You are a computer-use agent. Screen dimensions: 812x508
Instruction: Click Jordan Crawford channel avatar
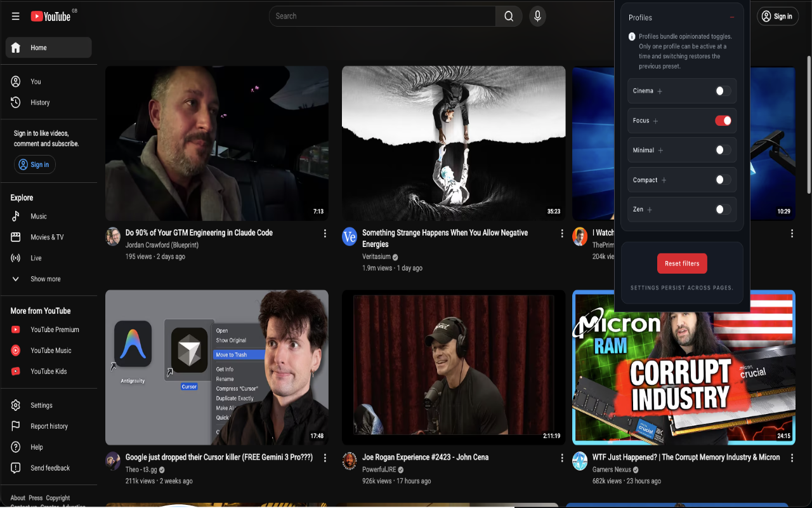coord(113,237)
